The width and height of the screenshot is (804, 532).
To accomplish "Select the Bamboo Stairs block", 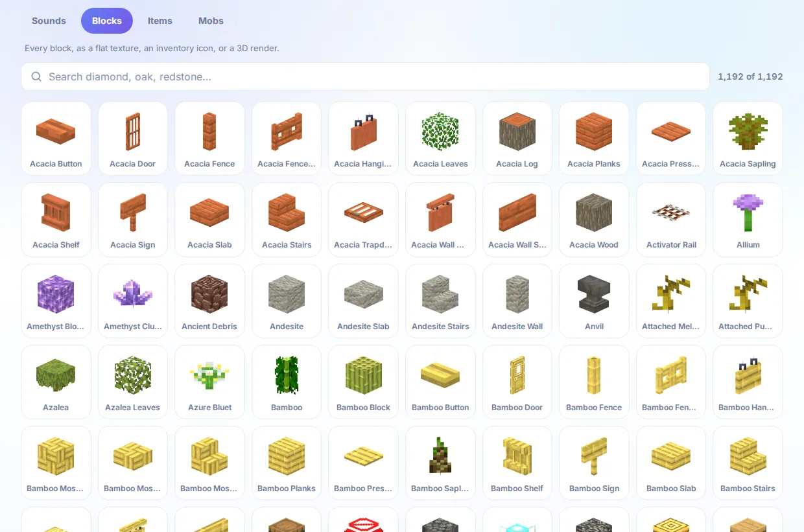I will pos(748,463).
